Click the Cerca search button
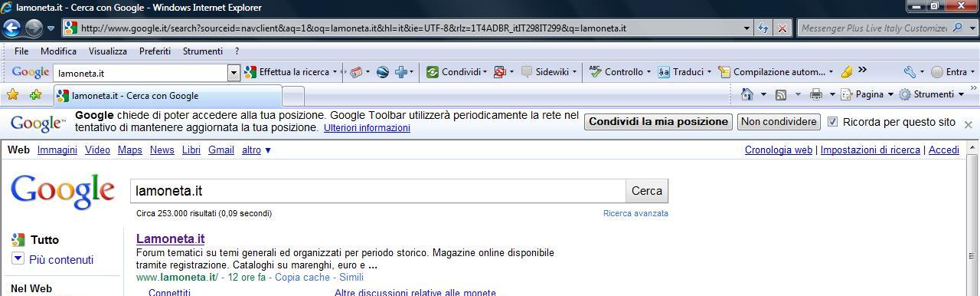The image size is (980, 296). (x=647, y=191)
